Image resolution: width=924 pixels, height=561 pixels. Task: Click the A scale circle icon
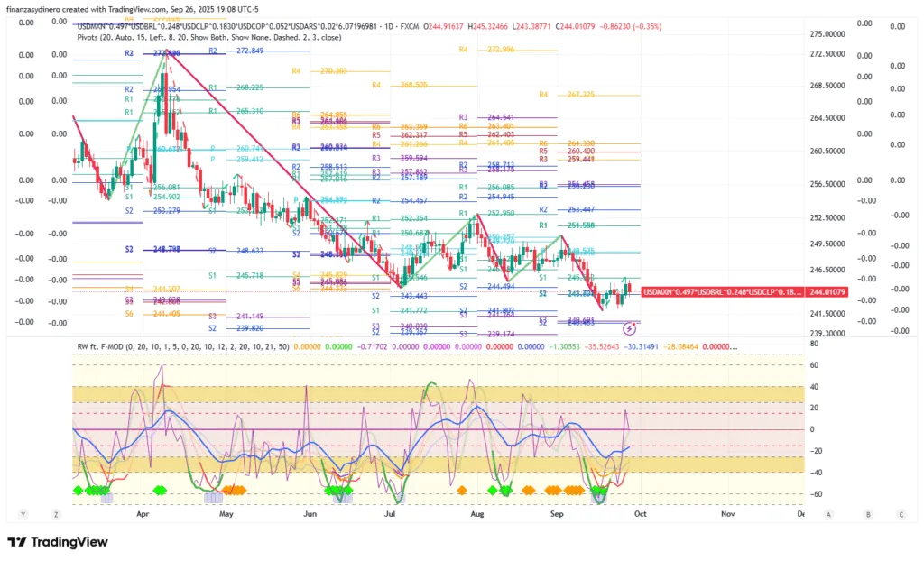coord(828,514)
